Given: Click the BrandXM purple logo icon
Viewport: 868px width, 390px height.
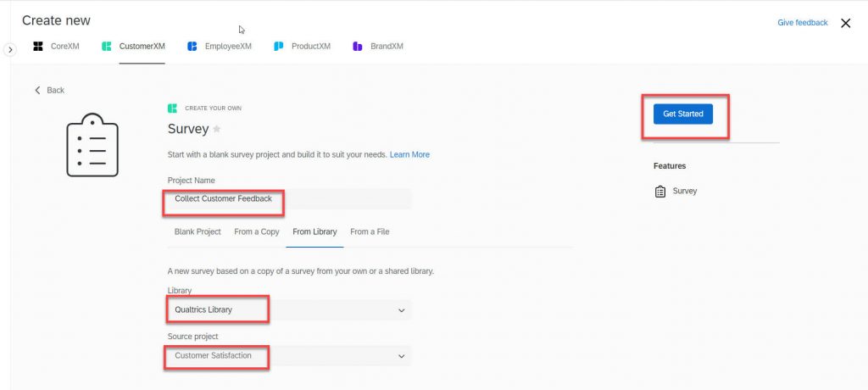Looking at the screenshot, I should tap(358, 47).
